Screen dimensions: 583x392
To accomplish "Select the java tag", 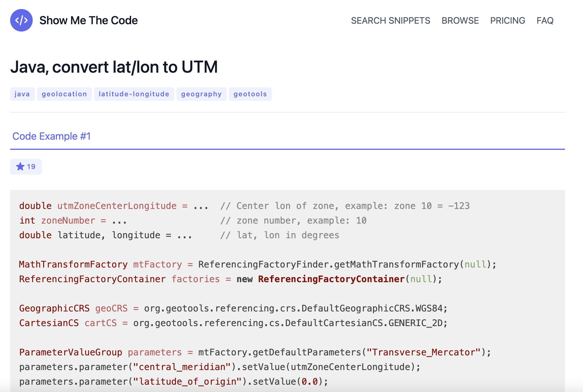I will [22, 94].
